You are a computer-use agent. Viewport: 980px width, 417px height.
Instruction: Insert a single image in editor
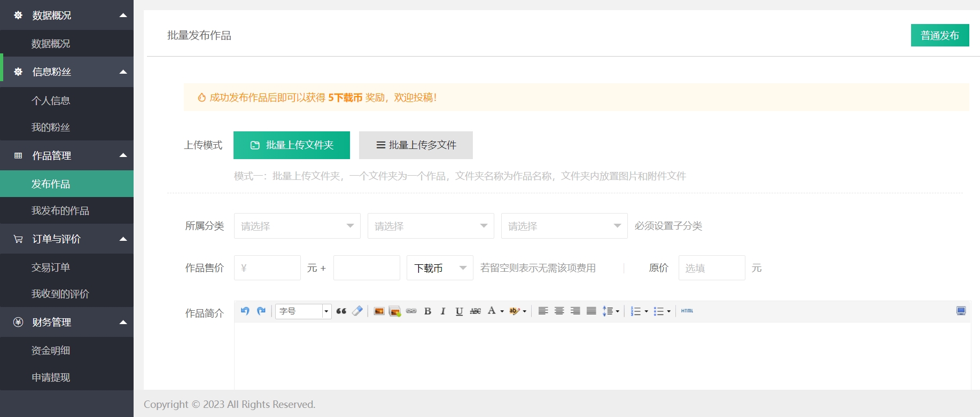point(379,311)
